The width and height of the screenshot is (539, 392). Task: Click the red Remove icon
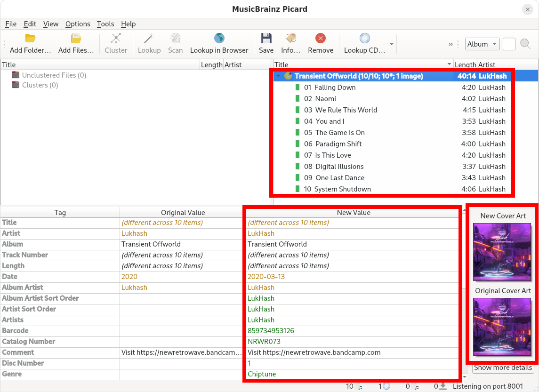point(321,39)
